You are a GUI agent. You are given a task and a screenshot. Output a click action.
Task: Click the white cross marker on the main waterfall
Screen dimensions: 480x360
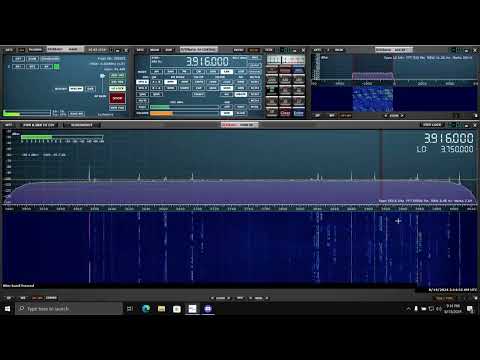point(398,221)
